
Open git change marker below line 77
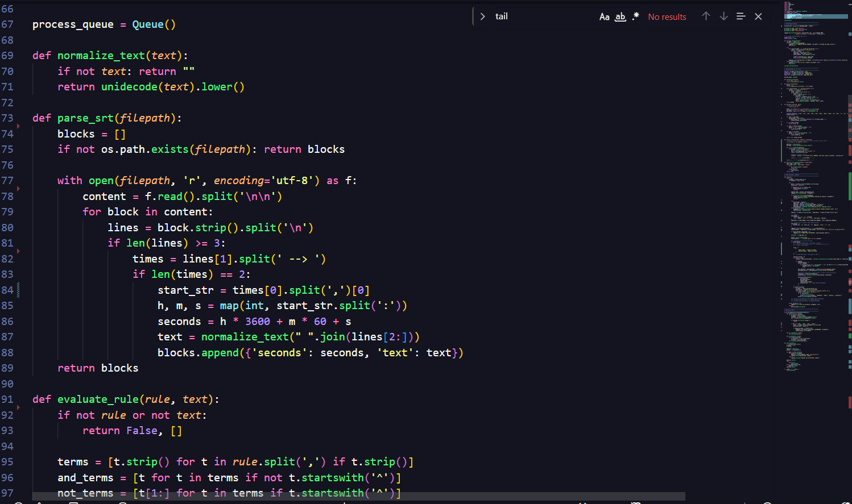(x=18, y=189)
